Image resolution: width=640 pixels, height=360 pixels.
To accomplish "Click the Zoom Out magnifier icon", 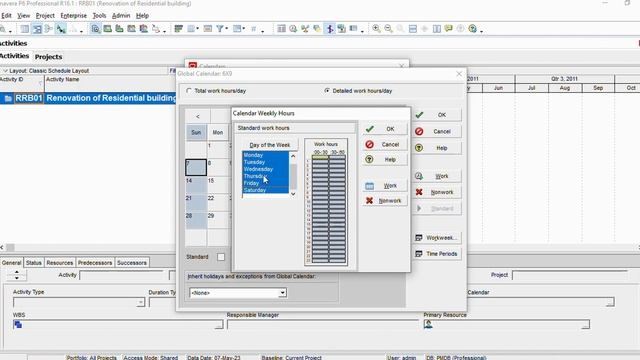I will click(x=388, y=29).
